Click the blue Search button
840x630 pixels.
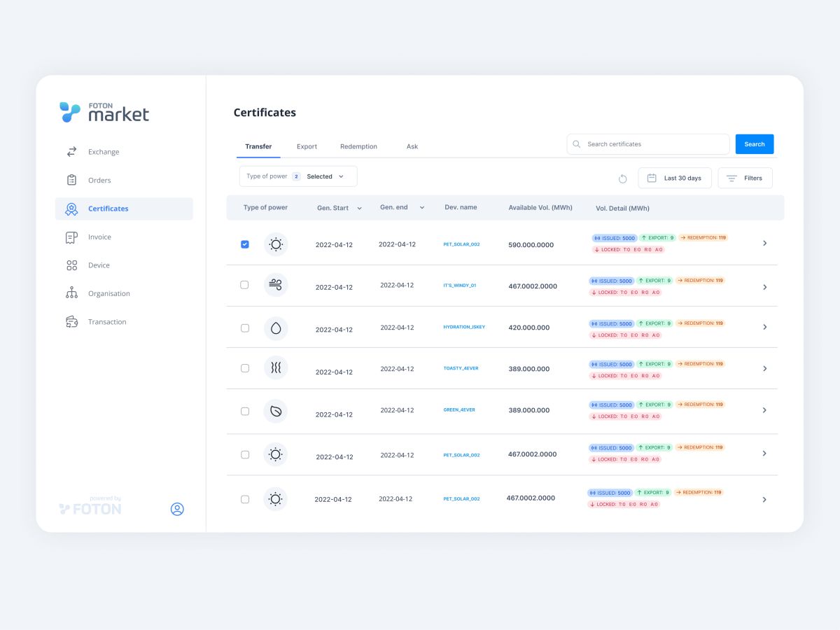[754, 144]
